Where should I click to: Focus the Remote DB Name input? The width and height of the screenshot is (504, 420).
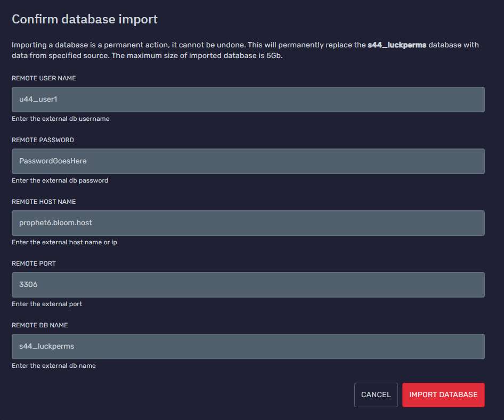[x=248, y=347]
